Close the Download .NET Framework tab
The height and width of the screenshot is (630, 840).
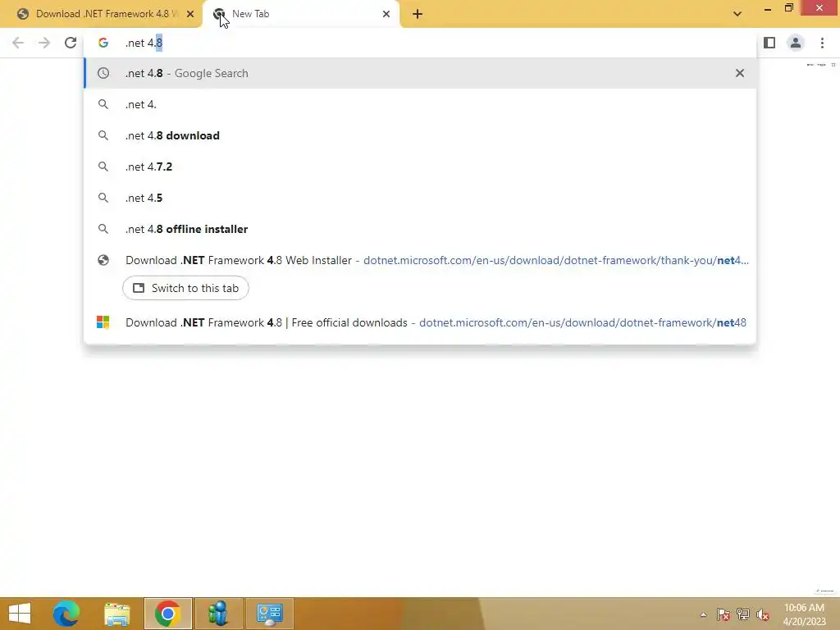(x=190, y=14)
